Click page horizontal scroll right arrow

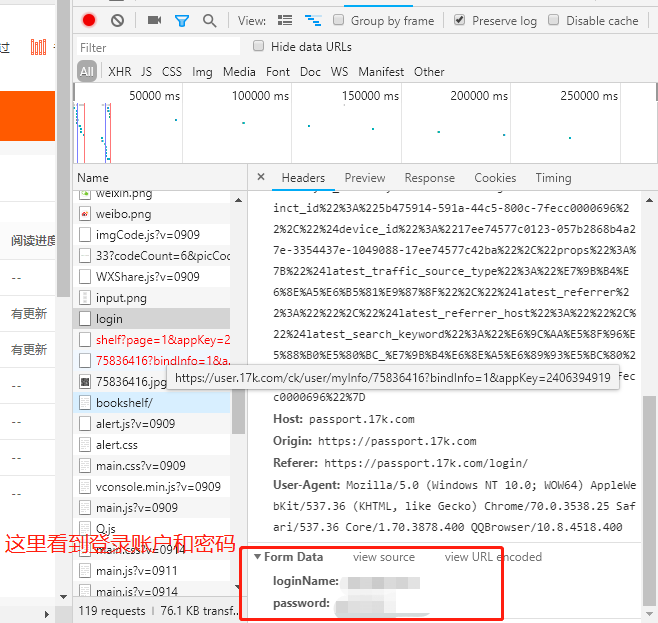point(46,615)
